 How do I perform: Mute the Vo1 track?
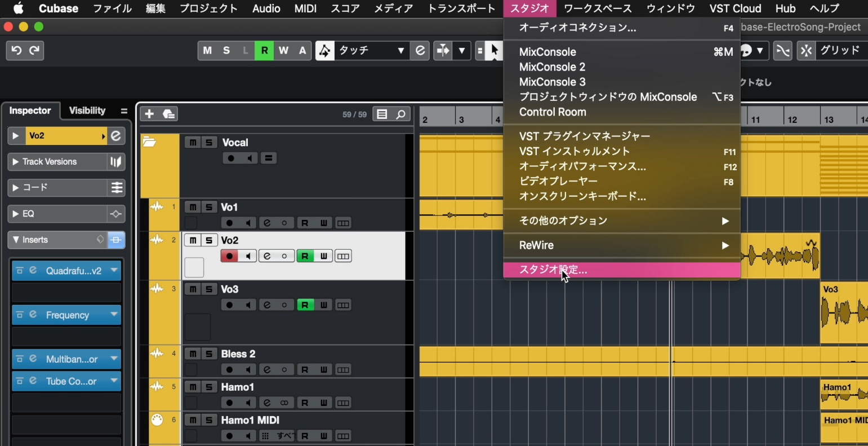click(193, 207)
